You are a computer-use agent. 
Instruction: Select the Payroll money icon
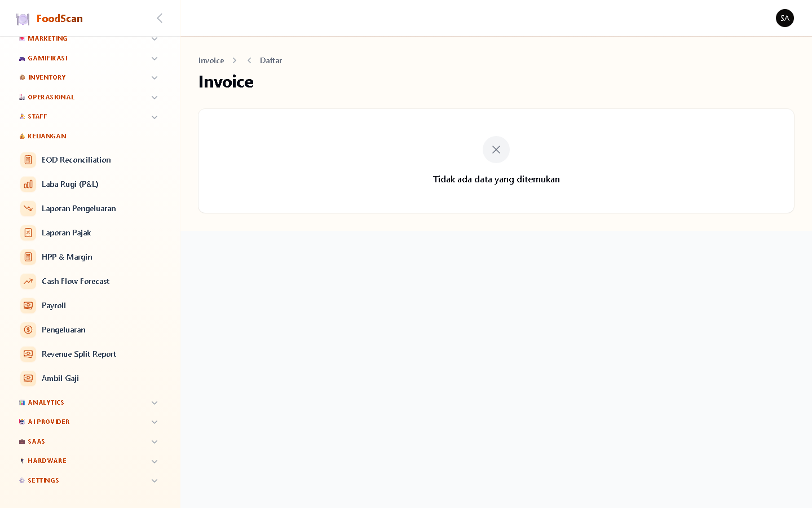pyautogui.click(x=28, y=305)
